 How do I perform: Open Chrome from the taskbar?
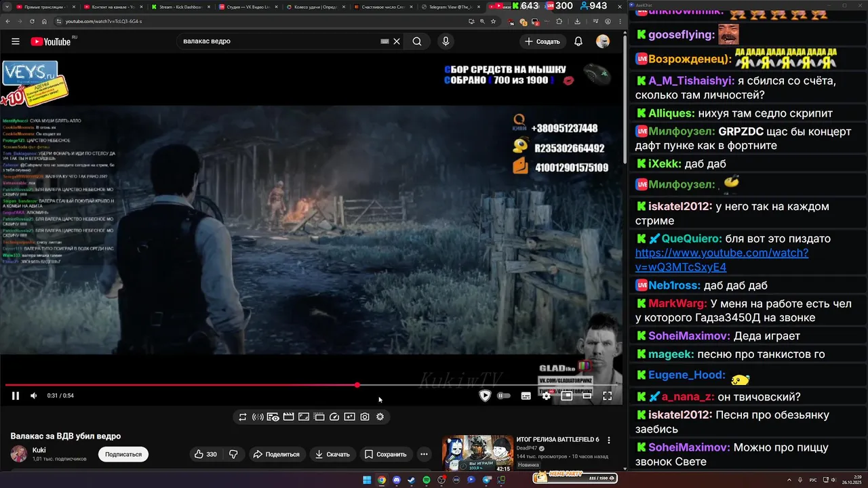[x=382, y=480]
